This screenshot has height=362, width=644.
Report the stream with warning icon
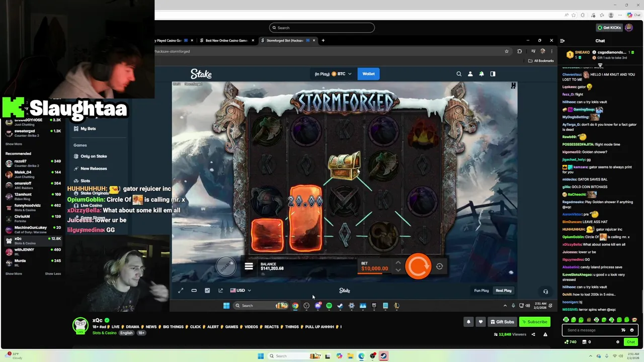[x=545, y=334]
